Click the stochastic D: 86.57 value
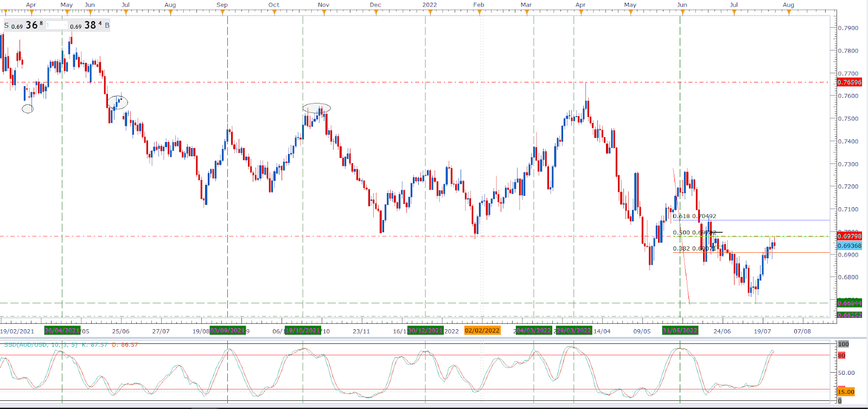Viewport: 868px width, 409px height. pos(125,344)
